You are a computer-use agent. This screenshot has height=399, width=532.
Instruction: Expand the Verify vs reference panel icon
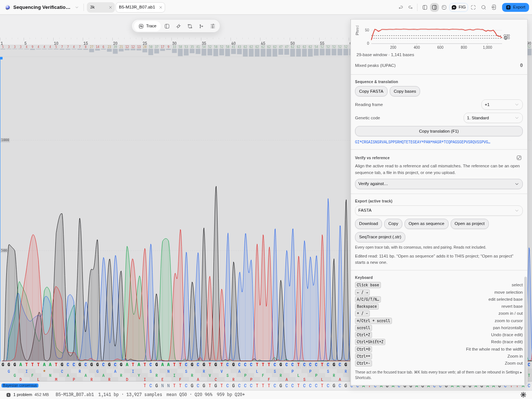pyautogui.click(x=519, y=158)
